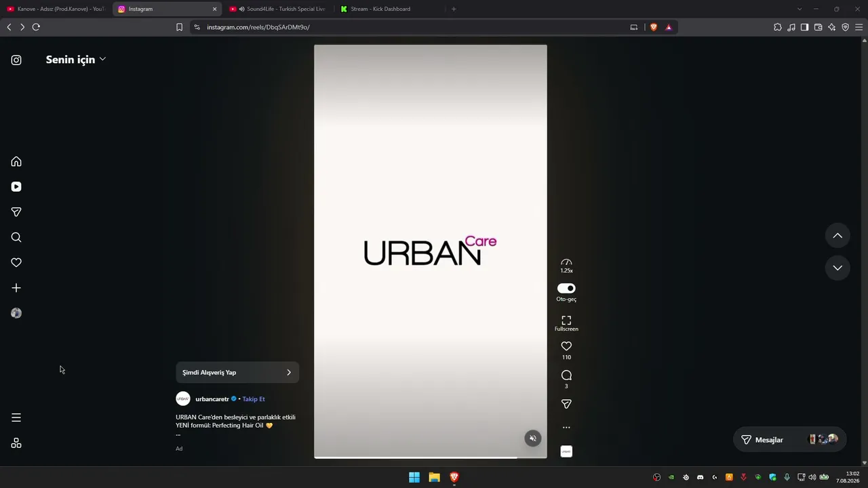Close the Instagram tab
Viewport: 868px width, 488px height.
tap(215, 9)
